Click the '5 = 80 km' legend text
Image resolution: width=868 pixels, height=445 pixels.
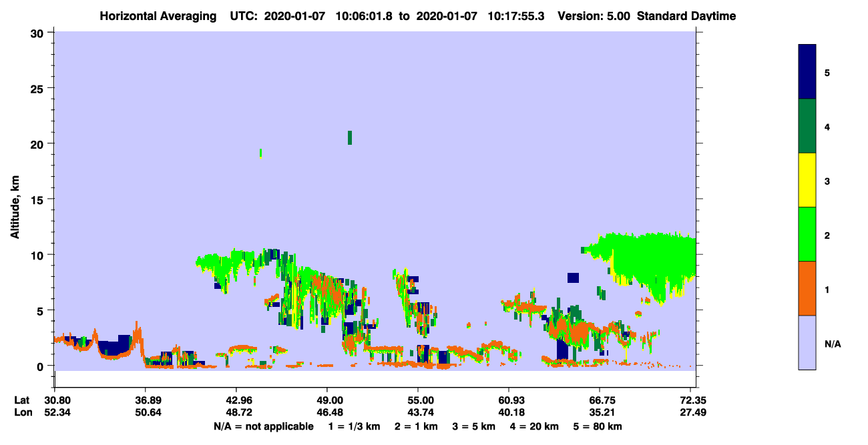coord(598,426)
